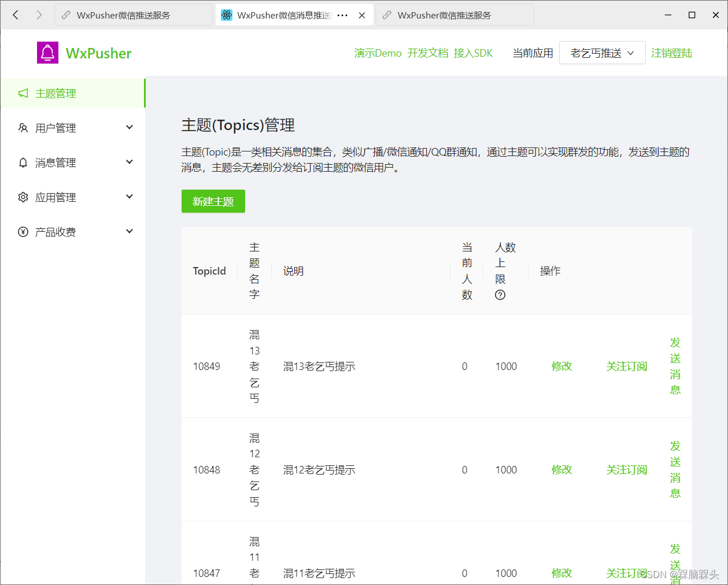Click the bell icon beside 消息管理

pos(23,162)
